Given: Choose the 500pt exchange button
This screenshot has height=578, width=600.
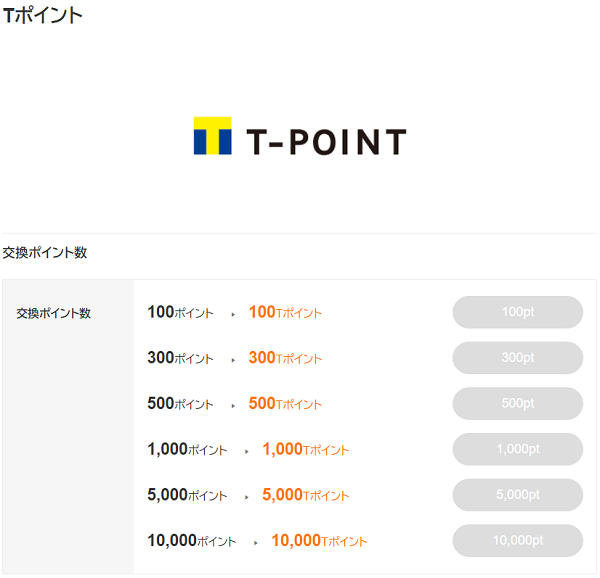Looking at the screenshot, I should click(x=517, y=403).
